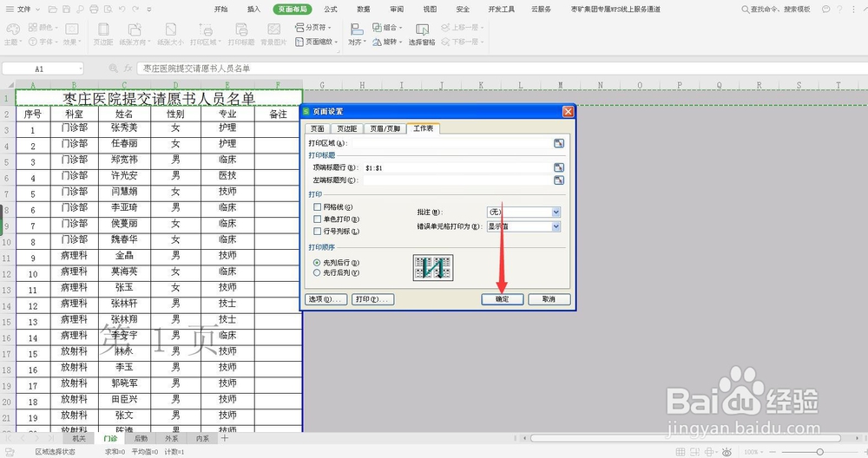Click the 左端标题列 input field
This screenshot has width=868, height=458.
tap(457, 180)
